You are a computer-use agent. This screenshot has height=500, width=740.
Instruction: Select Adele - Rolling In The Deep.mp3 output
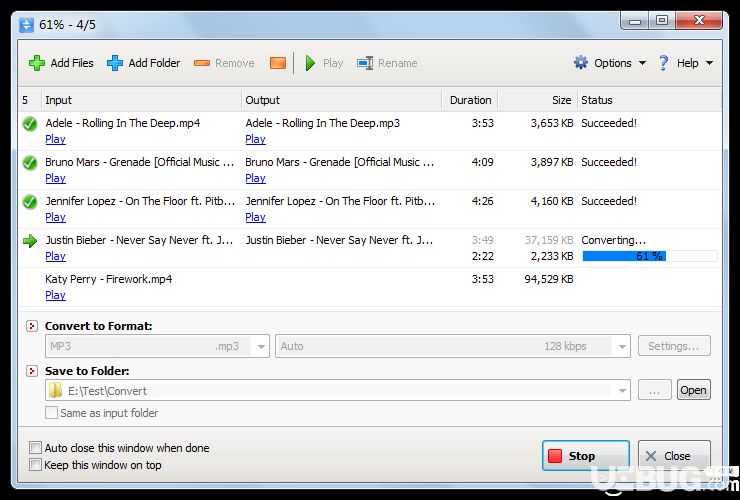pyautogui.click(x=322, y=123)
